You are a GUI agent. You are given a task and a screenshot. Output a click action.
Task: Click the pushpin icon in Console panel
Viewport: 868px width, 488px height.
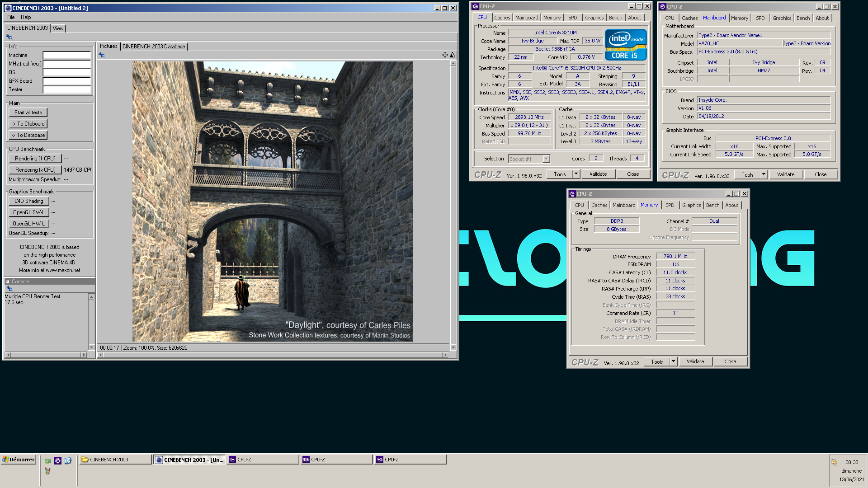[x=9, y=289]
